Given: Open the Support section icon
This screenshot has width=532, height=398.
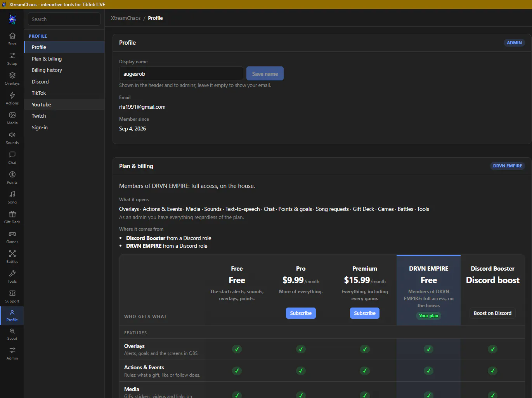Looking at the screenshot, I should tap(12, 296).
